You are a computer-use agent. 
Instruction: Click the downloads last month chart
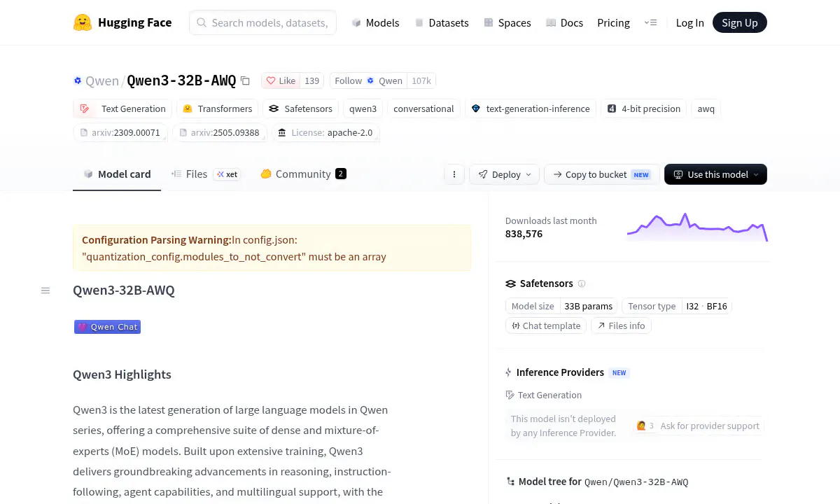(697, 227)
